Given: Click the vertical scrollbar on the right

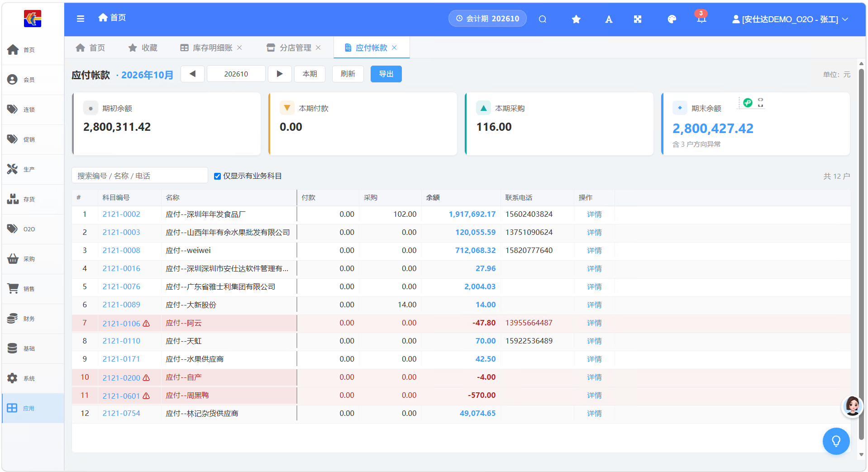Looking at the screenshot, I should [x=861, y=253].
